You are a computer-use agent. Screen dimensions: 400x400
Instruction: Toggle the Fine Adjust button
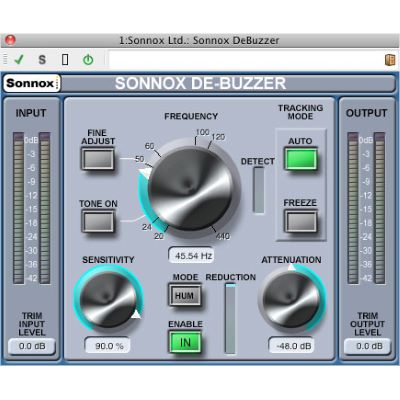(x=98, y=159)
